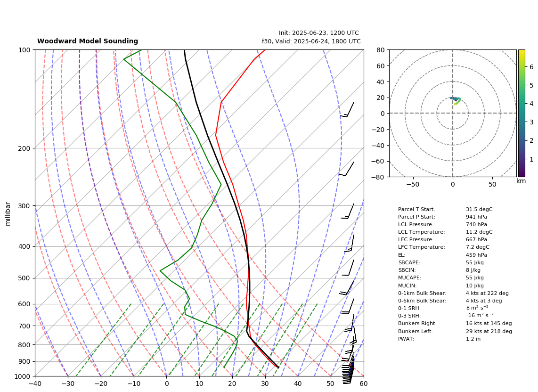The height and width of the screenshot is (392, 538).
Task: Click the wind barb near the 400 millibar level
Action: pyautogui.click(x=349, y=244)
